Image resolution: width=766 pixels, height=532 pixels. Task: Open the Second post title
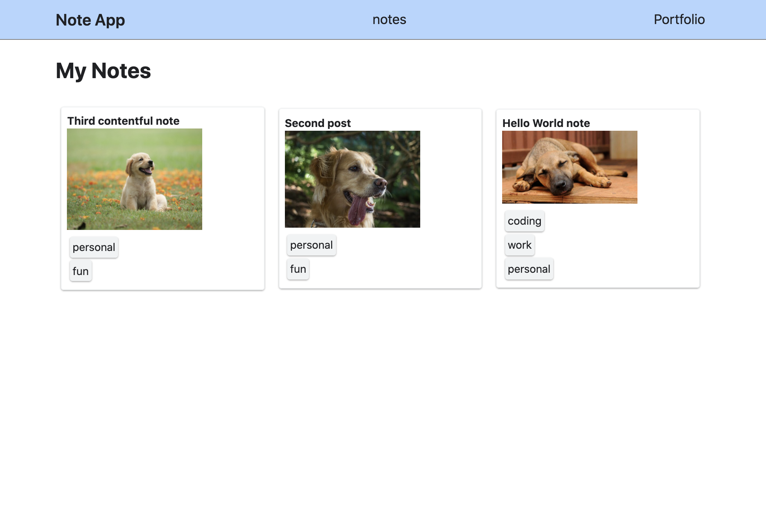(318, 123)
